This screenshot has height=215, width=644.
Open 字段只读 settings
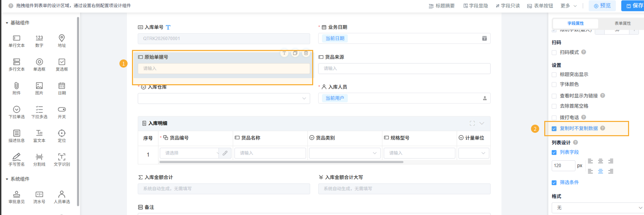508,6
